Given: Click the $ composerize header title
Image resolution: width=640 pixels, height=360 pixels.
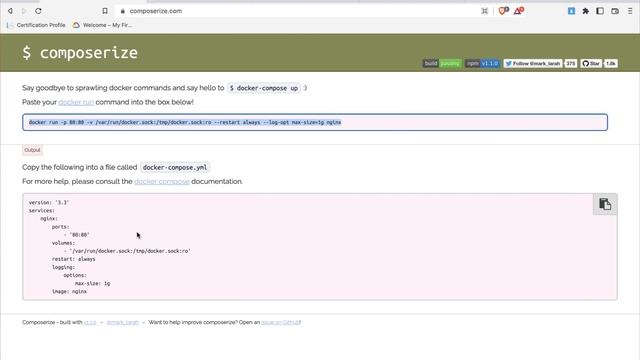Looking at the screenshot, I should (80, 53).
